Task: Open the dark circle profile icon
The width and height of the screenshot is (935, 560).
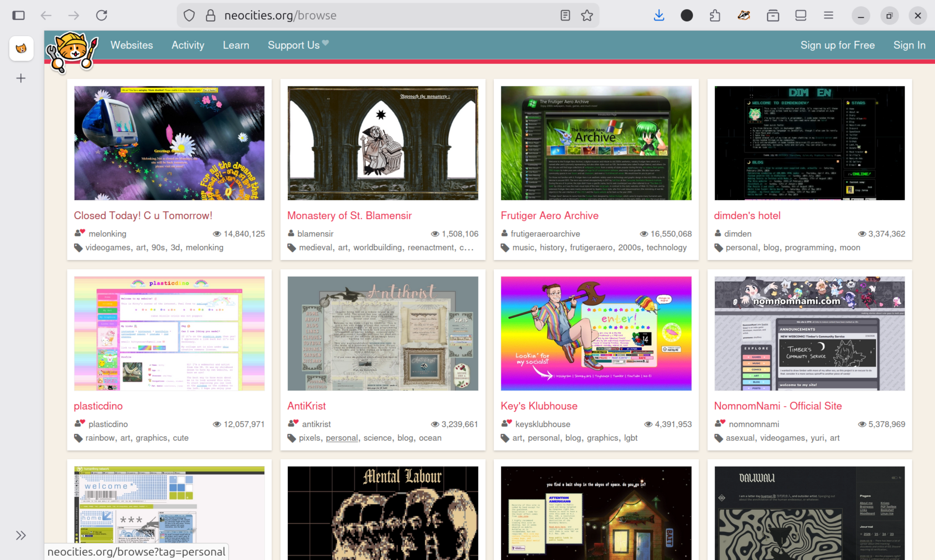Action: 687,16
